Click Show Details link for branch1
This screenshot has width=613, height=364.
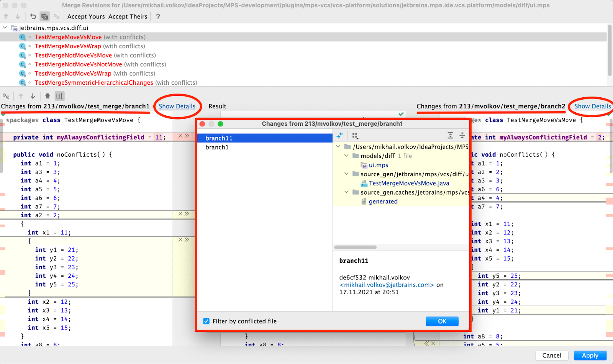click(177, 107)
